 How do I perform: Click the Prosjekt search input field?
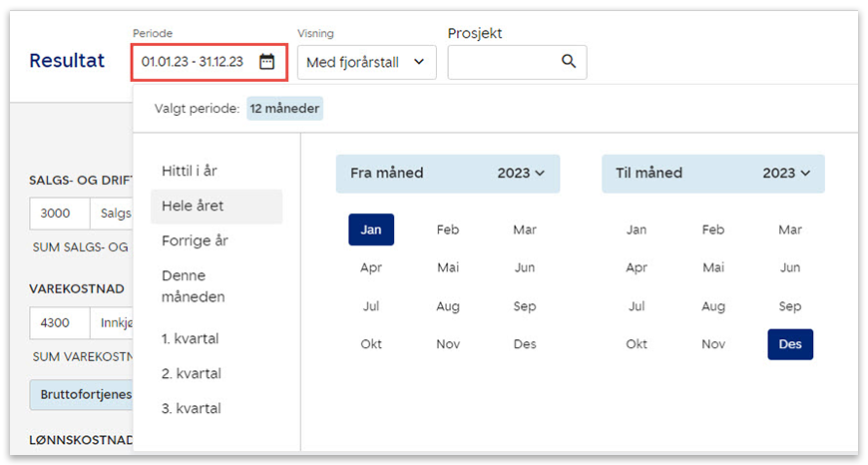coord(502,62)
